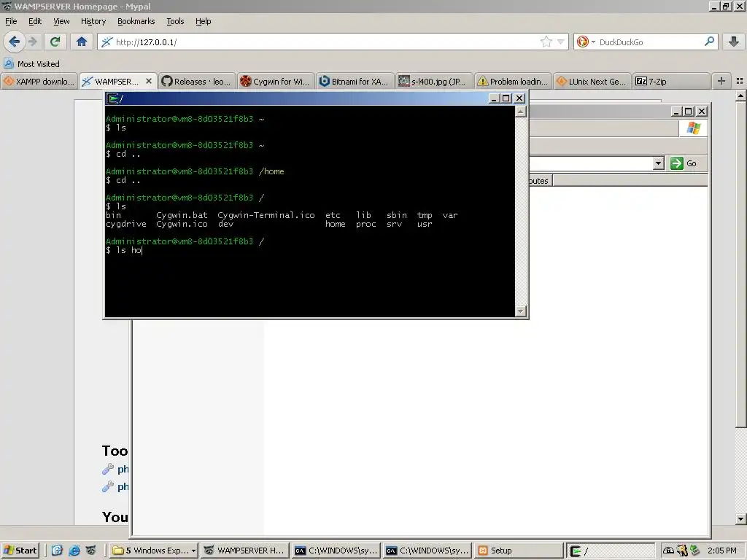
Task: Open the History menu
Action: click(93, 21)
